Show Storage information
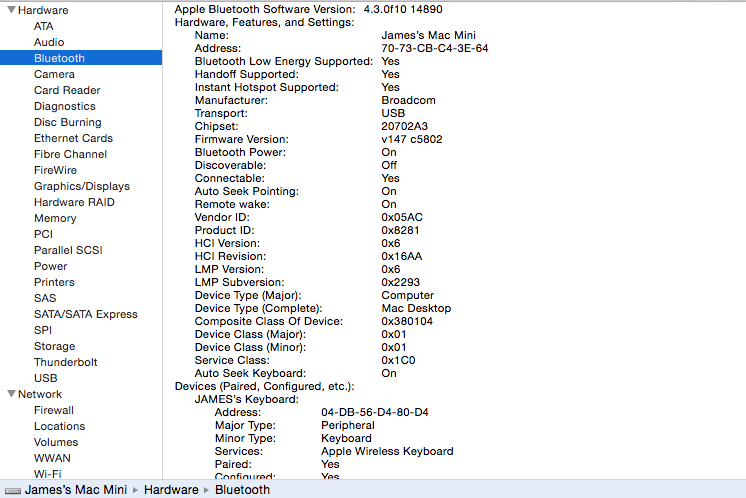This screenshot has width=746, height=498. click(54, 346)
